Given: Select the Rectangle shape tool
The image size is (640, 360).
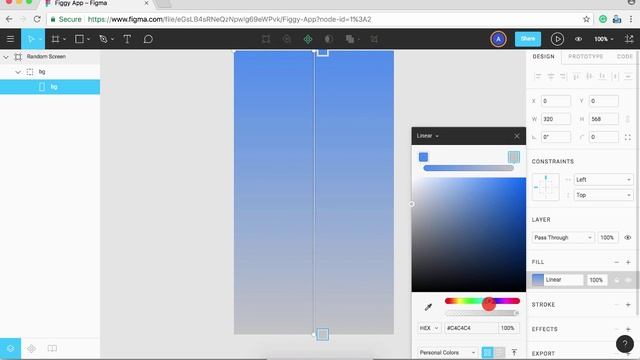Looking at the screenshot, I should click(79, 39).
